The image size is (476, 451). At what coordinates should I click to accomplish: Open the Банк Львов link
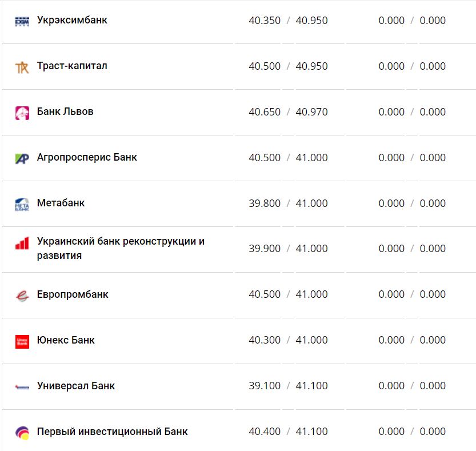(65, 112)
